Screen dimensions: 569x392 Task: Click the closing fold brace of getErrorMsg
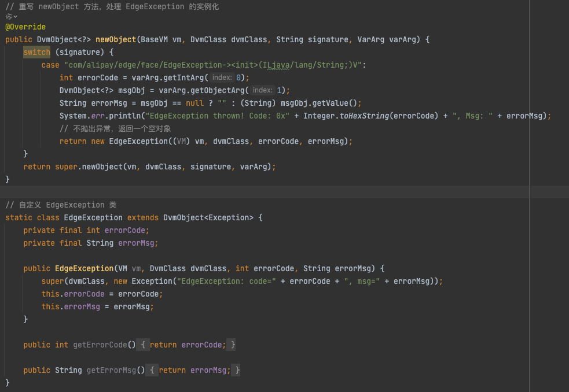[237, 370]
